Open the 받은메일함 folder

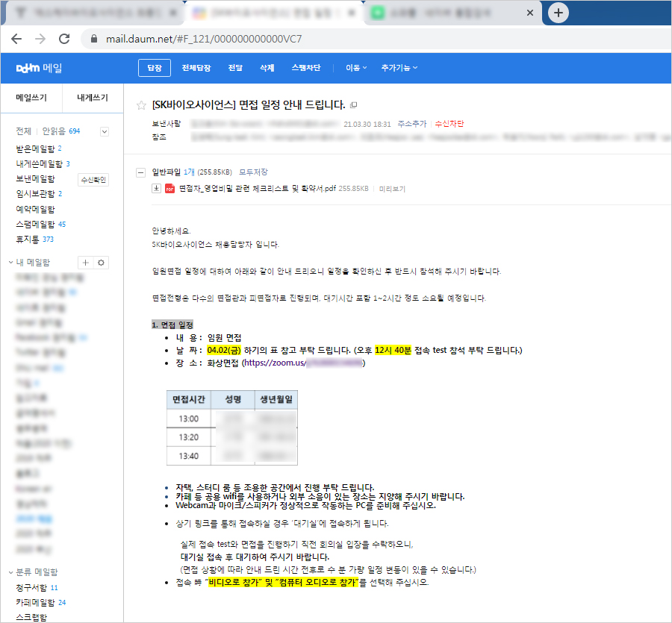[x=39, y=149]
